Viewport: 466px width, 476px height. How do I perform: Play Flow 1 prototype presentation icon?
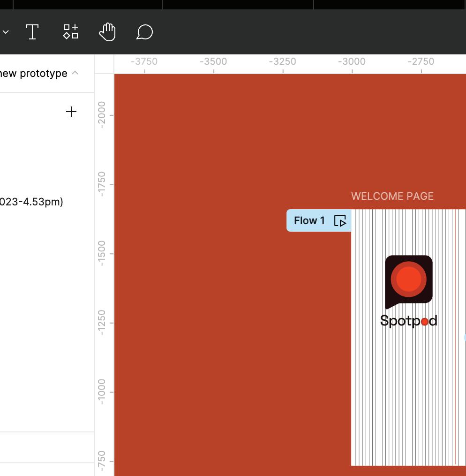click(340, 221)
